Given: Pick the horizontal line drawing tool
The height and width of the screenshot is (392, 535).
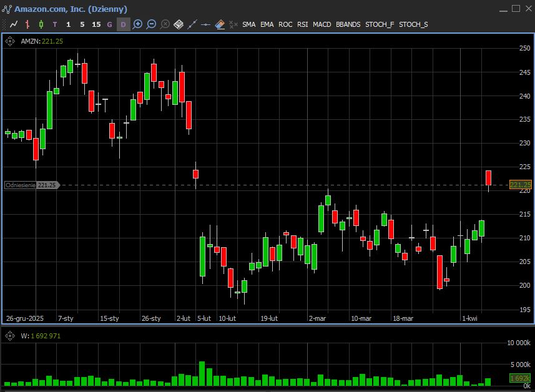Looking at the screenshot, I should [x=206, y=24].
